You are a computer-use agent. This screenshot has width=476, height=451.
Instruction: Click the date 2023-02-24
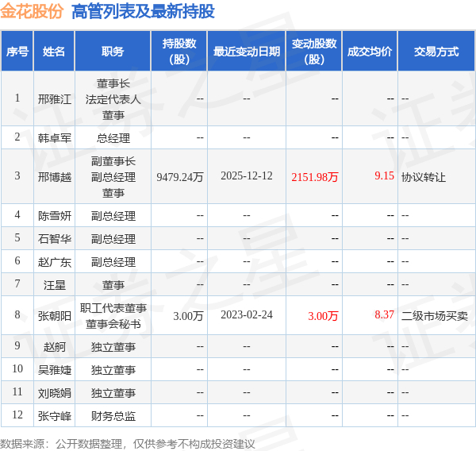pyautogui.click(x=247, y=315)
